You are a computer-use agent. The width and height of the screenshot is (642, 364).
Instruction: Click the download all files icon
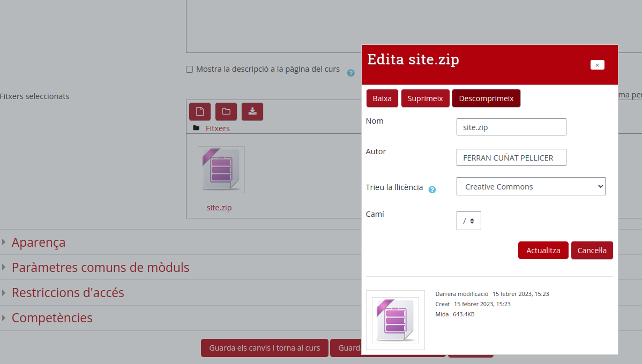tap(252, 111)
